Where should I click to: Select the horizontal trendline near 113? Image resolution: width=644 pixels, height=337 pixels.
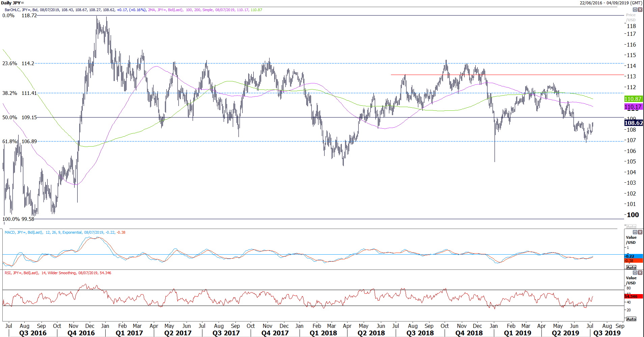(507, 75)
